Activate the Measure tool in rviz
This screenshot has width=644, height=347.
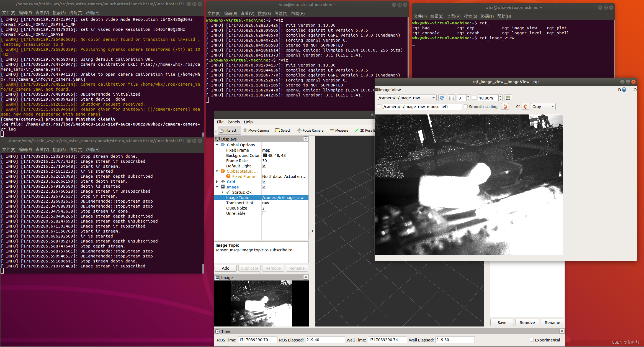coord(339,130)
